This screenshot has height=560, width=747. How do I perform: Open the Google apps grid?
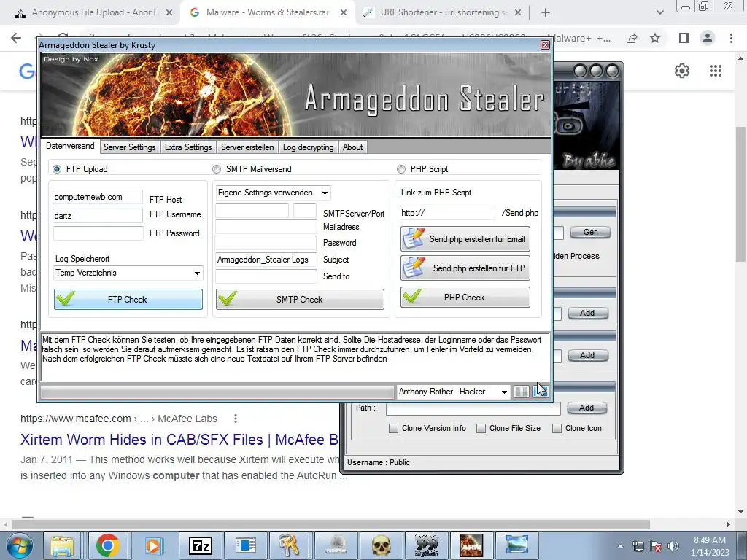[x=716, y=71]
